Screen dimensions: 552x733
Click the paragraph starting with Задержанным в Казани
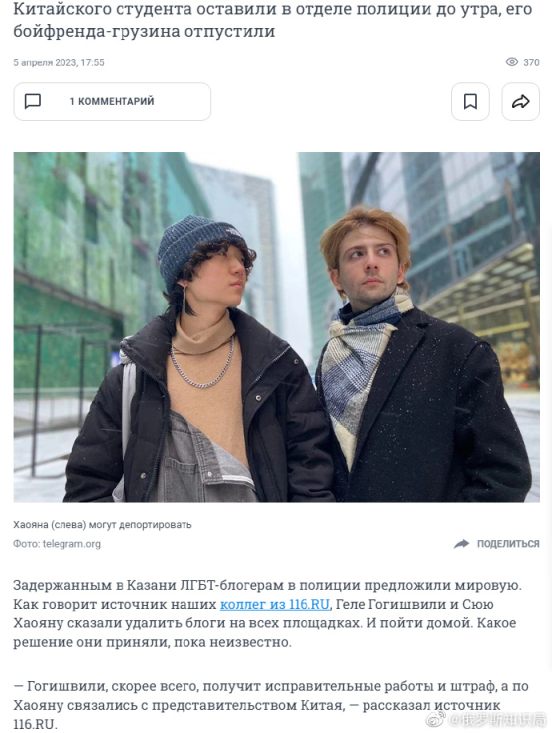(x=267, y=613)
